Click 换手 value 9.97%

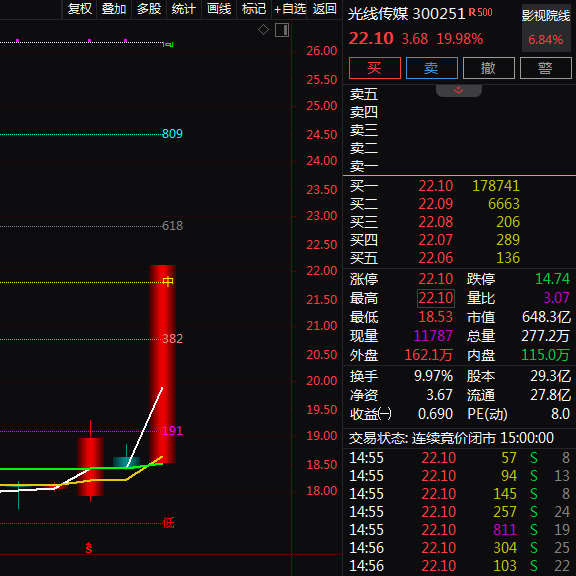433,376
